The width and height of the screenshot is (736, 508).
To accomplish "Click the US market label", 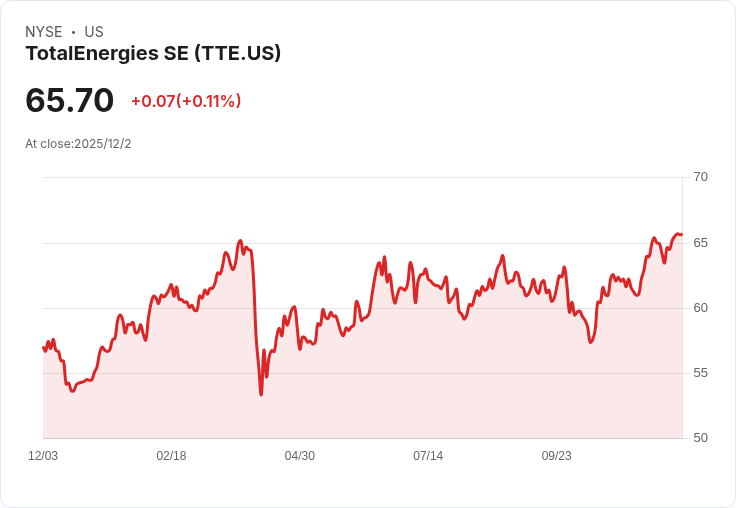I will coord(94,32).
